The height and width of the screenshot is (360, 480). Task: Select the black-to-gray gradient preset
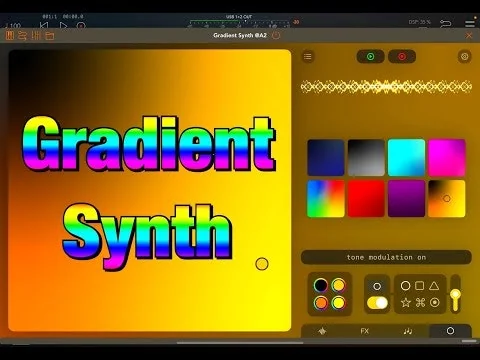point(366,158)
